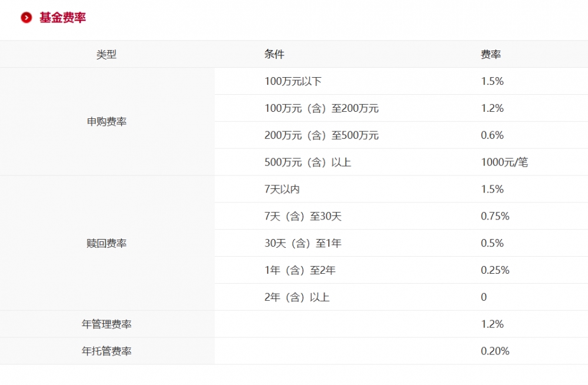Click the 30天（含）至1年 condition cell
This screenshot has height=385, width=588.
pyautogui.click(x=305, y=243)
